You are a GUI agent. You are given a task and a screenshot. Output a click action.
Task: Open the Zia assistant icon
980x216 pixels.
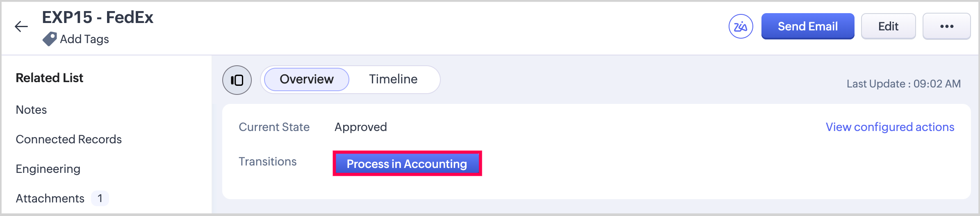tap(741, 26)
